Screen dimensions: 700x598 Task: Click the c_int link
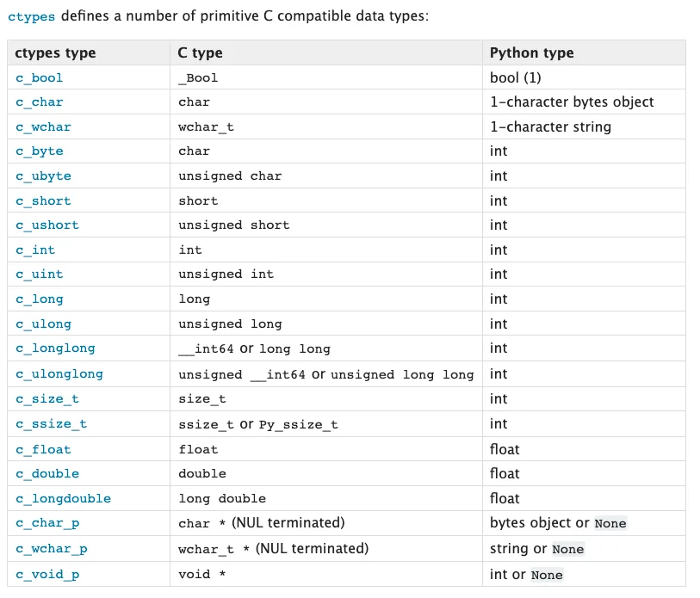point(35,250)
